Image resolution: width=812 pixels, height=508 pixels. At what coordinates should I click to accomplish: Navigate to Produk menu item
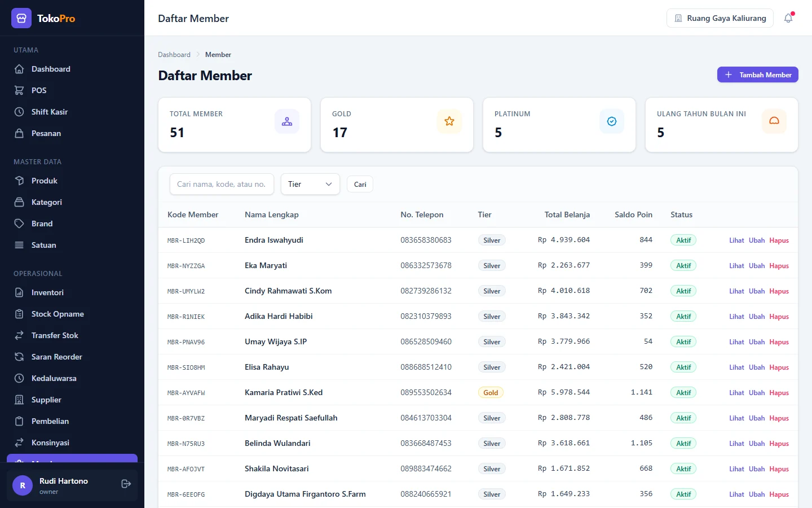[72, 181]
